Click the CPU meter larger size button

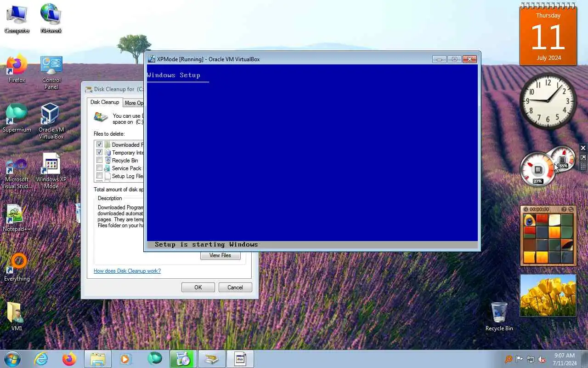[x=583, y=157]
